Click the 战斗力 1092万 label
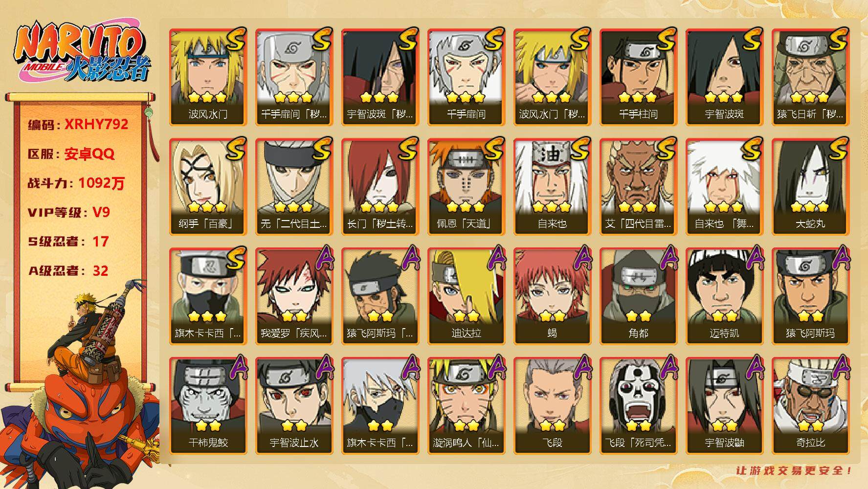The image size is (868, 489). tap(76, 183)
